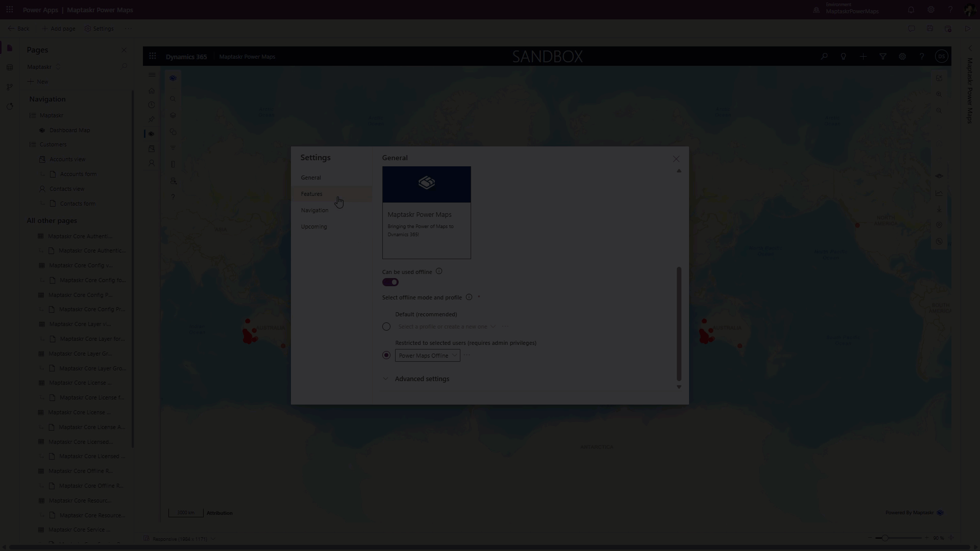980x551 pixels.
Task: Open the funnel filter icon in the Dynamics header
Action: tap(883, 56)
